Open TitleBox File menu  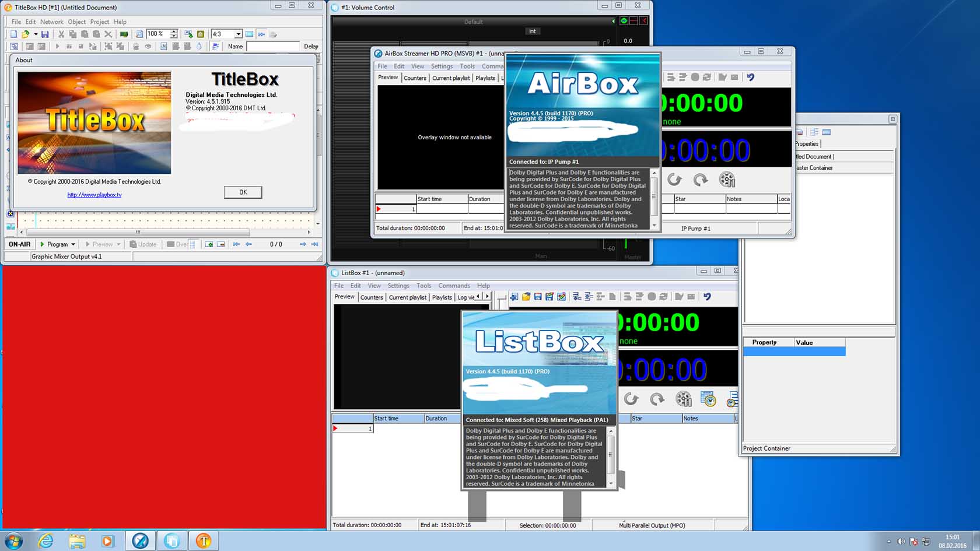(x=16, y=22)
